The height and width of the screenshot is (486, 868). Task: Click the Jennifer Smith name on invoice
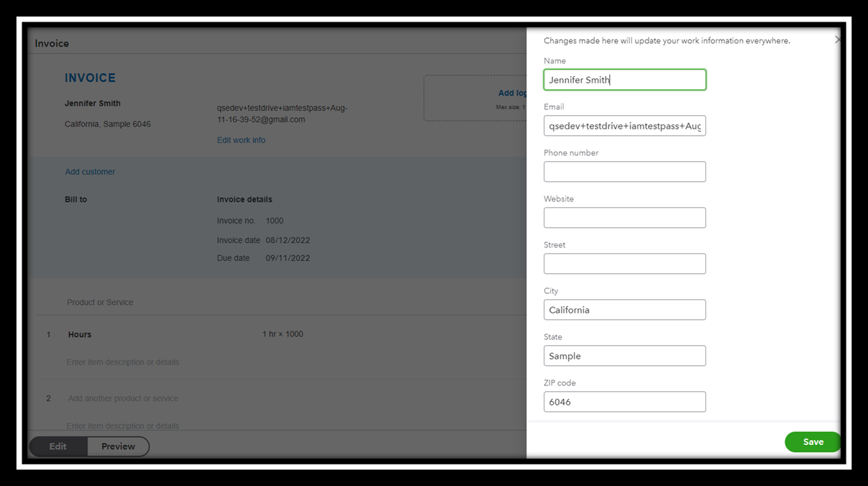click(93, 104)
